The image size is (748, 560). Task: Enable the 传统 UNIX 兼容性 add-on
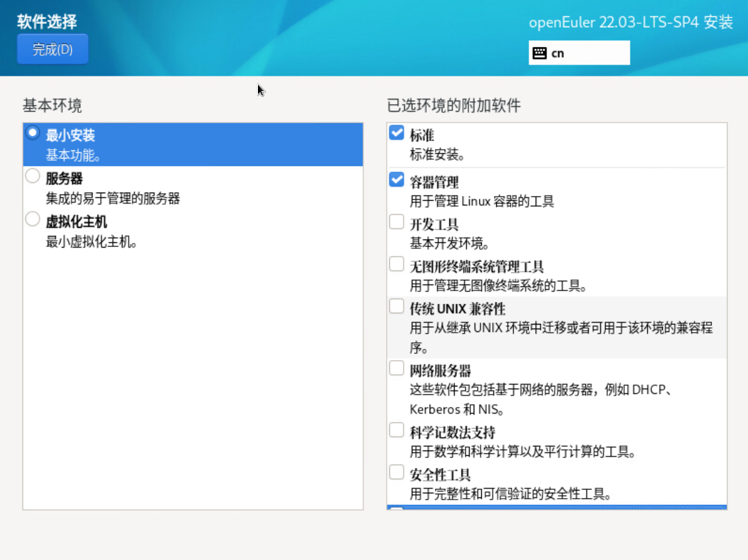397,306
